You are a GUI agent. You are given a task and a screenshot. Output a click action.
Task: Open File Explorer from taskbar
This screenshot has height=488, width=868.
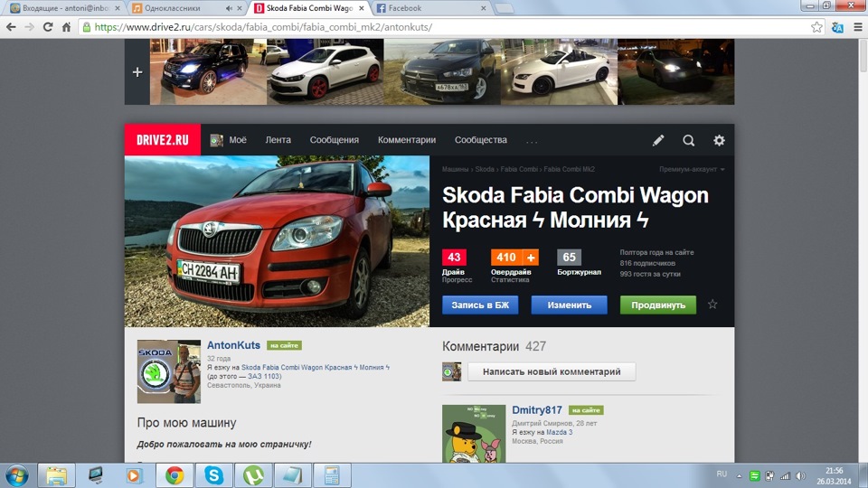pyautogui.click(x=56, y=475)
